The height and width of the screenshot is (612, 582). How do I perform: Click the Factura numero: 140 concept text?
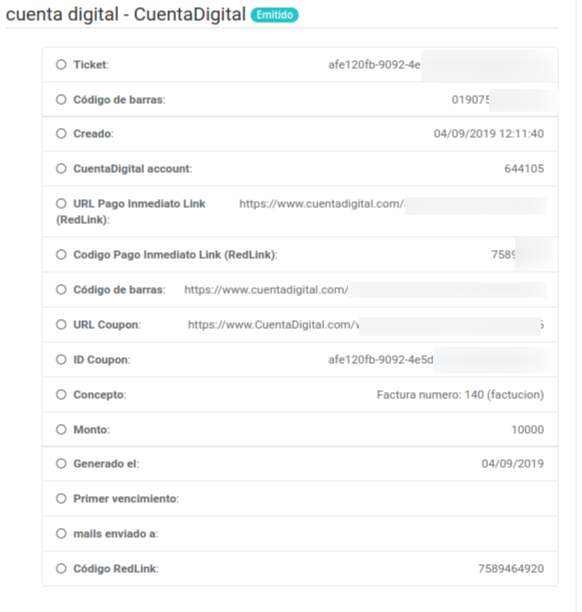(x=460, y=395)
